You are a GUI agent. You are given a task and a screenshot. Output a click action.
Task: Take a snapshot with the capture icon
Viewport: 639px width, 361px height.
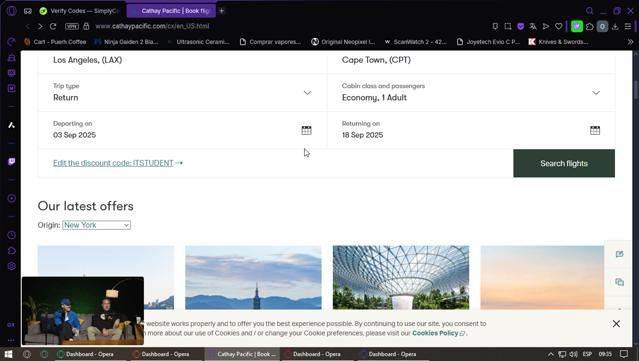point(508,26)
